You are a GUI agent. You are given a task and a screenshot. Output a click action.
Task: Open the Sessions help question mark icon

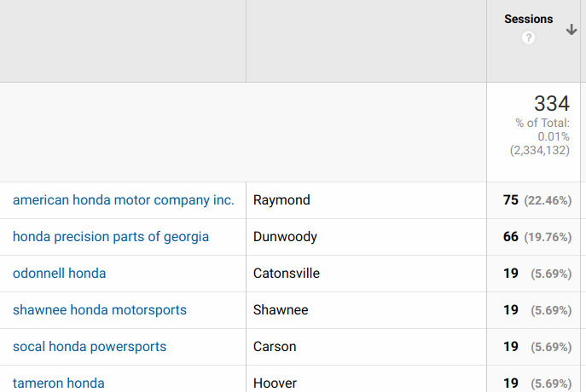tap(528, 37)
